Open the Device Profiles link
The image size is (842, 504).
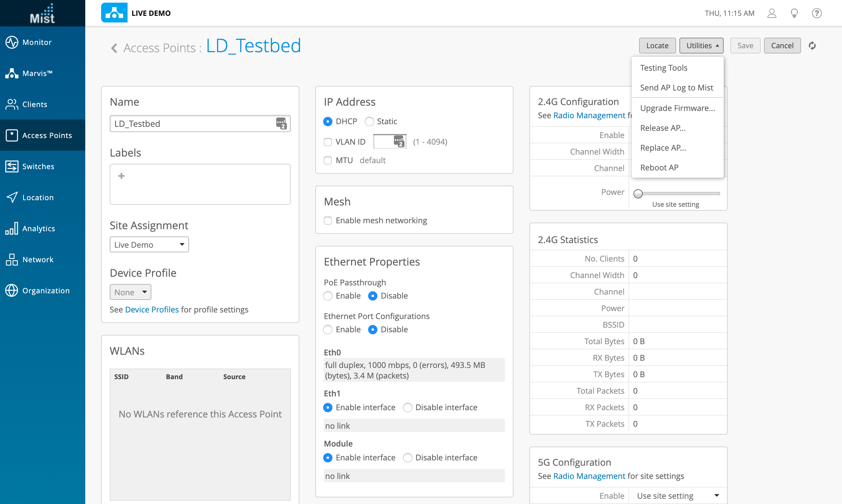point(152,309)
